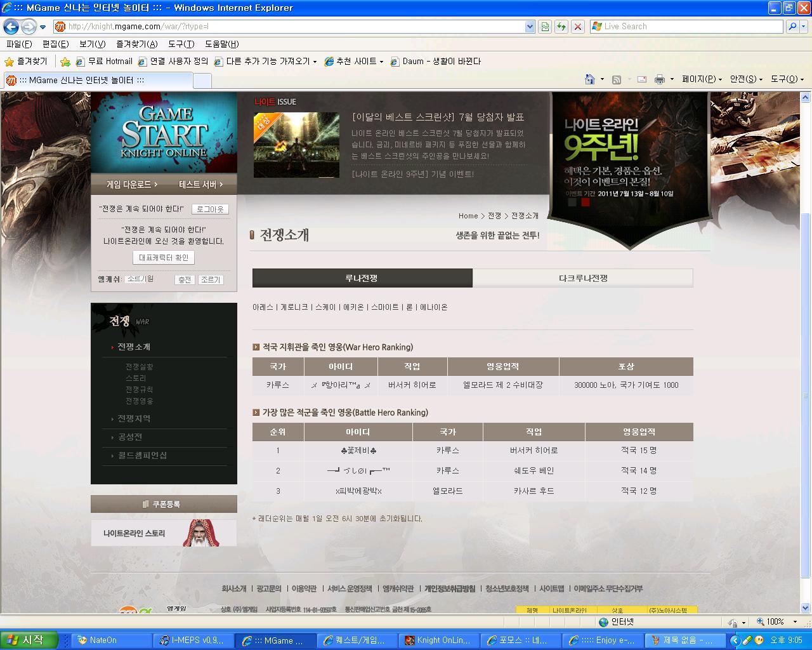812x650 pixels.
Task: Expand the 공성전 sidebar section
Action: [x=130, y=437]
